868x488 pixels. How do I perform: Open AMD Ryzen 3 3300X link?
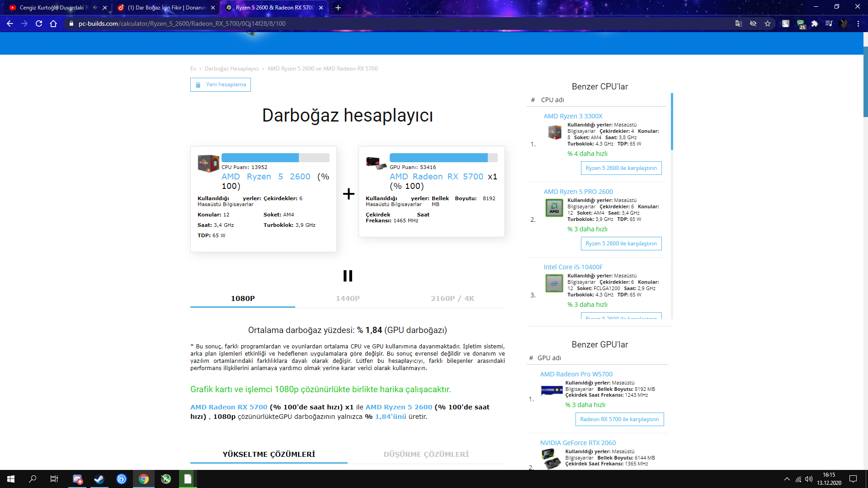573,116
